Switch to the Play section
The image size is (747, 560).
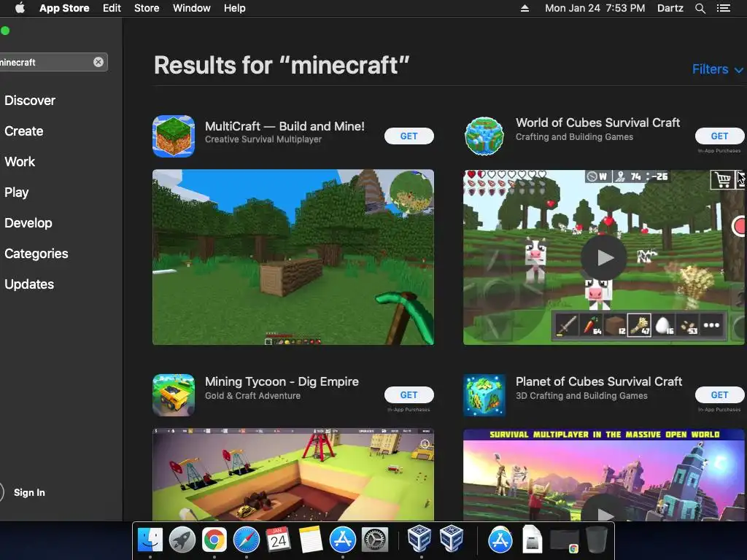point(17,192)
